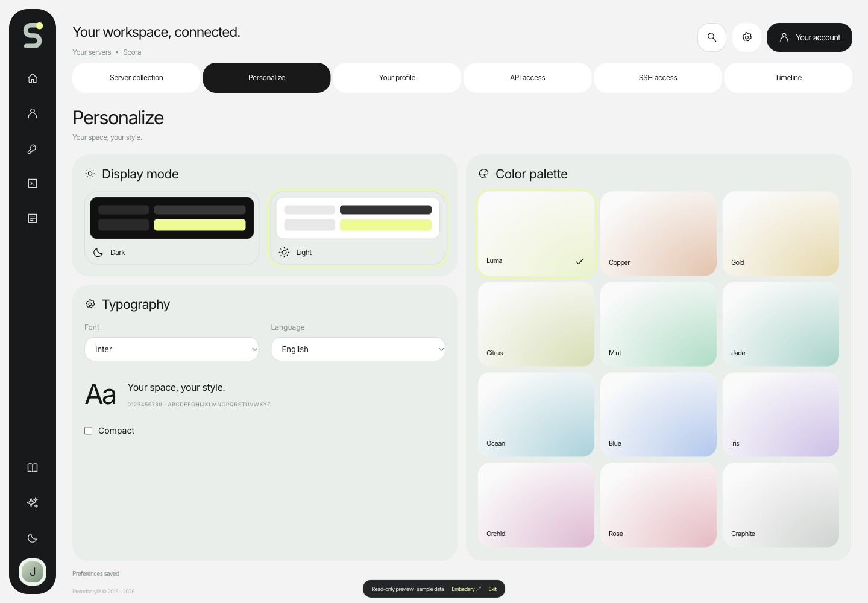Click the sparkles icon in sidebar
Screen dimensions: 868x603
click(33, 503)
